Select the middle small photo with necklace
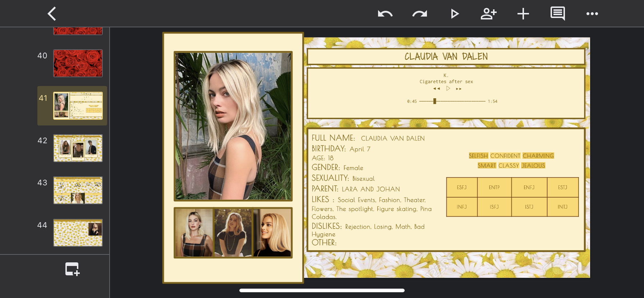Viewport: 644px width, 298px height. (x=233, y=232)
